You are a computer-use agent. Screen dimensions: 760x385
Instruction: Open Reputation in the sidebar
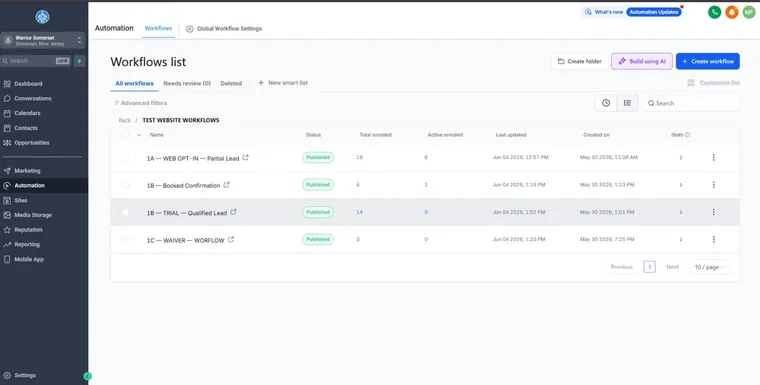28,230
